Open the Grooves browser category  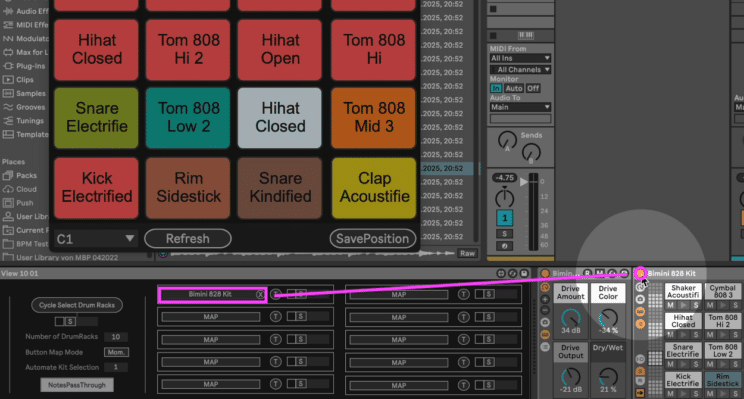[x=25, y=107]
